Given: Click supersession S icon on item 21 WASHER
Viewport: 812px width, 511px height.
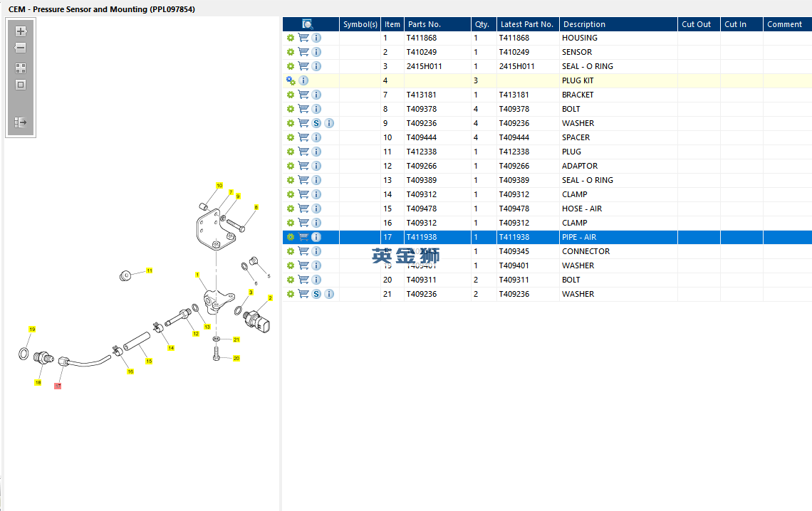Looking at the screenshot, I should tap(316, 294).
